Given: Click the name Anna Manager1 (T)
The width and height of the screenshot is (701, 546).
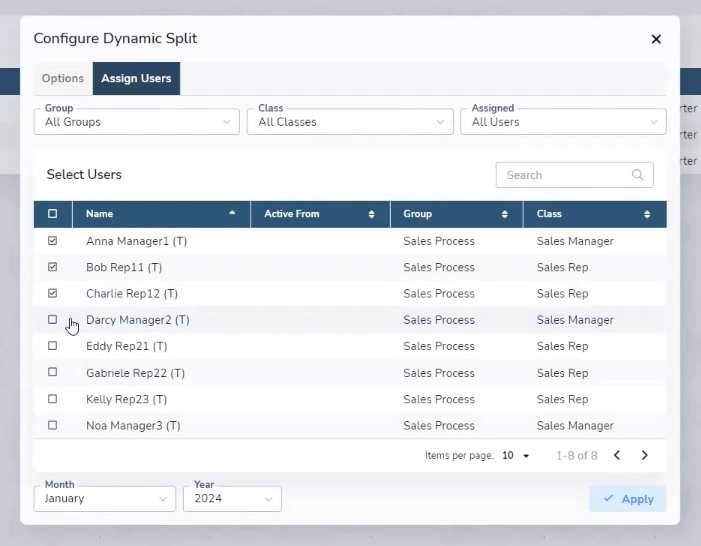Looking at the screenshot, I should pyautogui.click(x=136, y=241).
